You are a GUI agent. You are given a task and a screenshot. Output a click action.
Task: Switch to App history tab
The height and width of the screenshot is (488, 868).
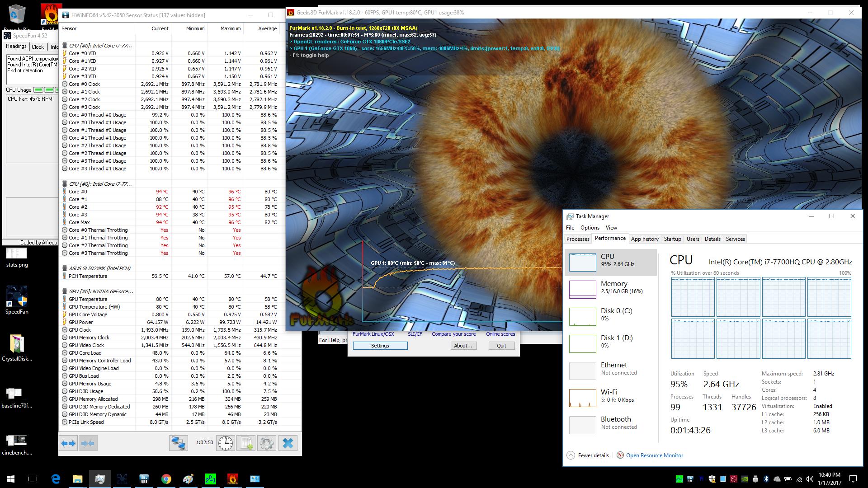click(645, 239)
